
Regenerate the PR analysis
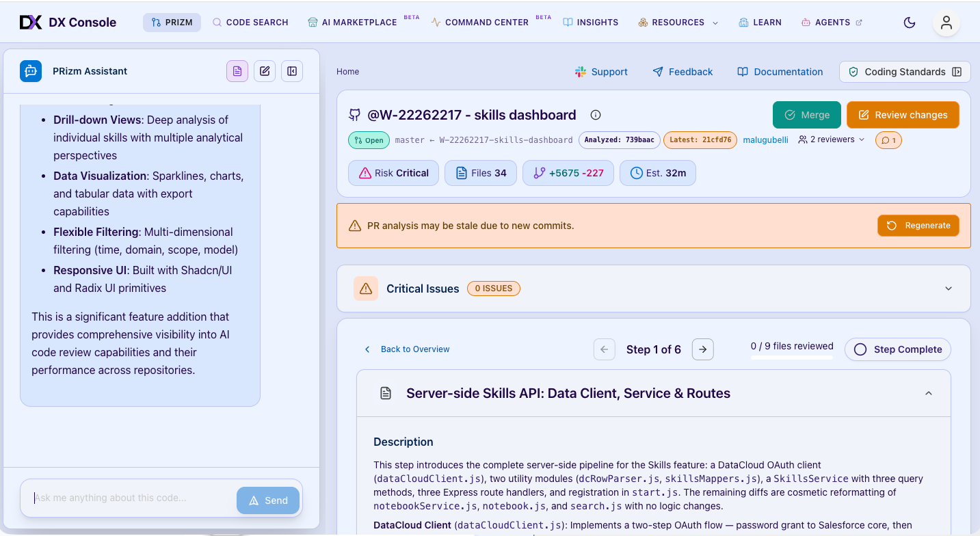[918, 226]
